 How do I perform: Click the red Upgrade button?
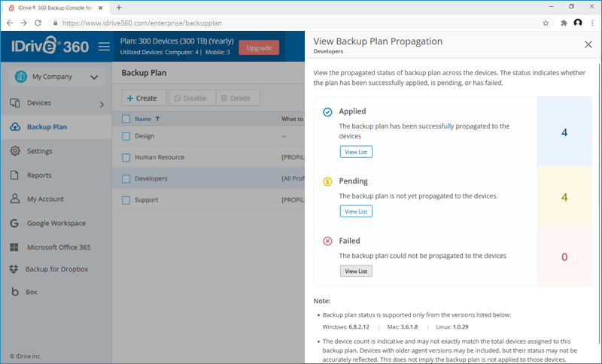259,47
